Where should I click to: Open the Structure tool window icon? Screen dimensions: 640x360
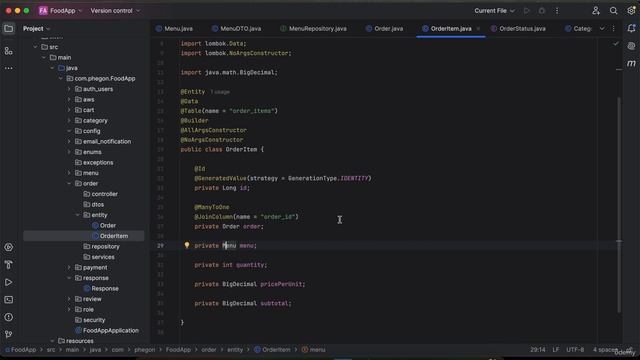click(9, 51)
